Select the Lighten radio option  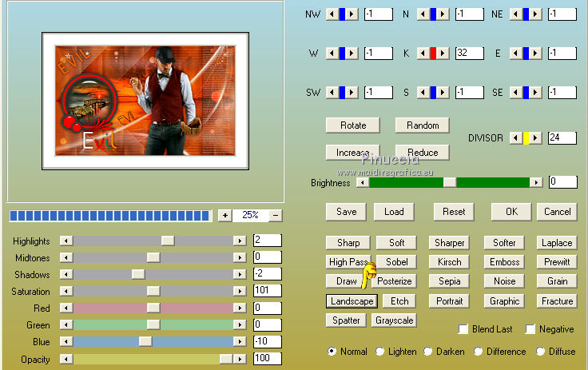click(x=379, y=352)
